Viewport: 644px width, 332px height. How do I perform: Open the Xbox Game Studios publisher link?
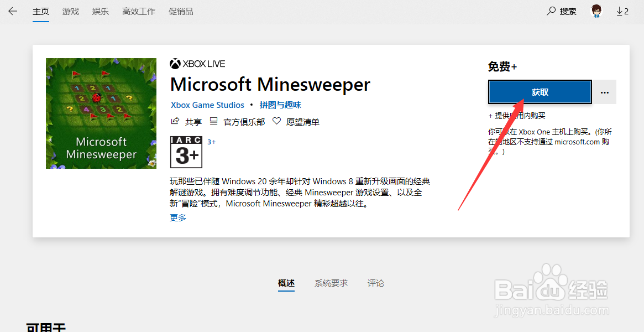(207, 105)
